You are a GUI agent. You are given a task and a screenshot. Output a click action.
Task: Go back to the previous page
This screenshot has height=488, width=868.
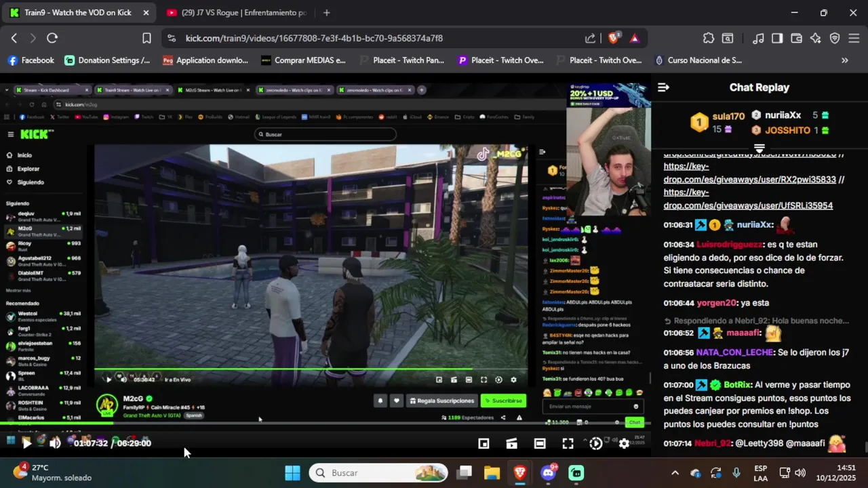tap(14, 39)
